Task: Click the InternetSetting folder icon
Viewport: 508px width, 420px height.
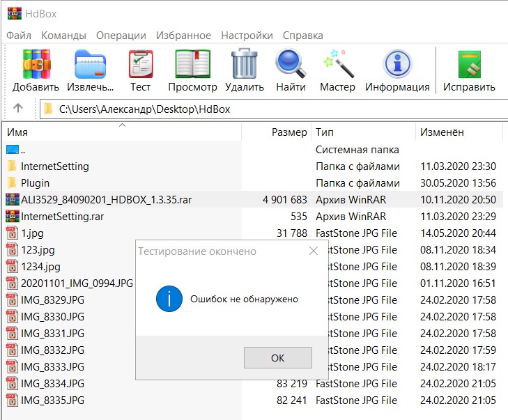Action: tap(12, 166)
